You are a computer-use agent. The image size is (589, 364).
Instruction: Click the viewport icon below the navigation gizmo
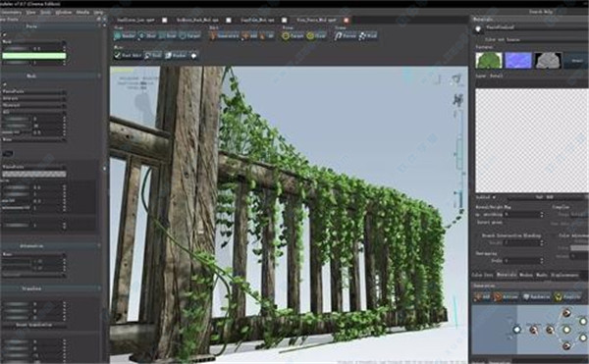tap(457, 99)
